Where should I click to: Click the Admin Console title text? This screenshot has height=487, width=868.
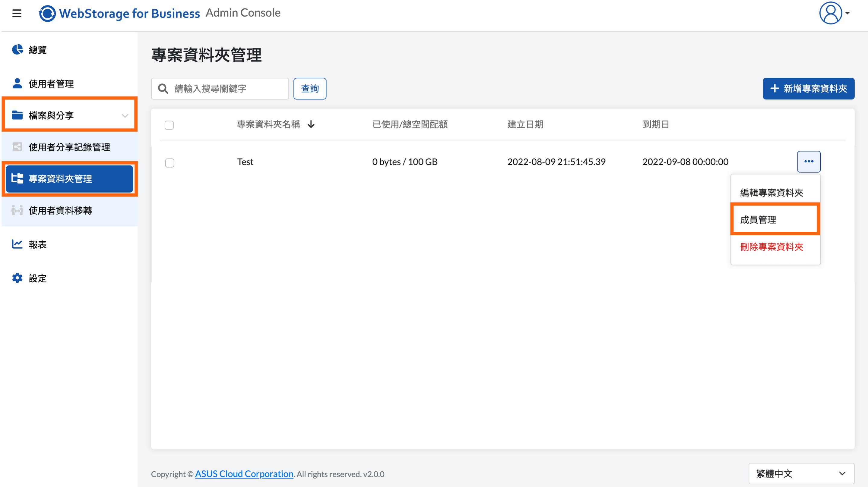[243, 13]
